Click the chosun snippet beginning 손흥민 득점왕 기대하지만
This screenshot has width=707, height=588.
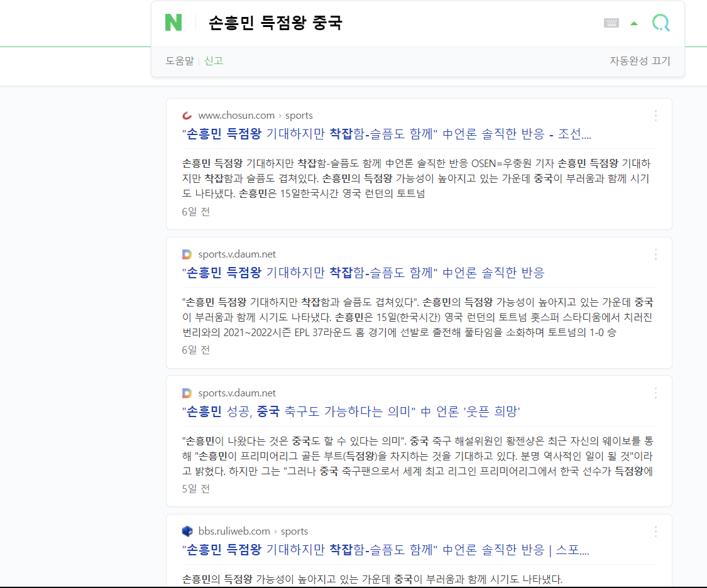[x=416, y=178]
